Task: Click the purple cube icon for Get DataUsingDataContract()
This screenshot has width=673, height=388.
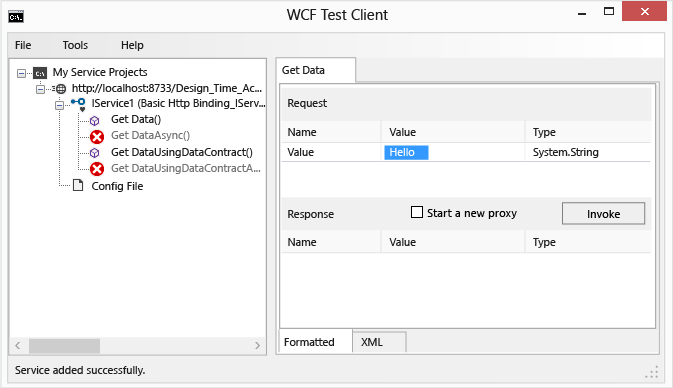Action: (x=95, y=153)
